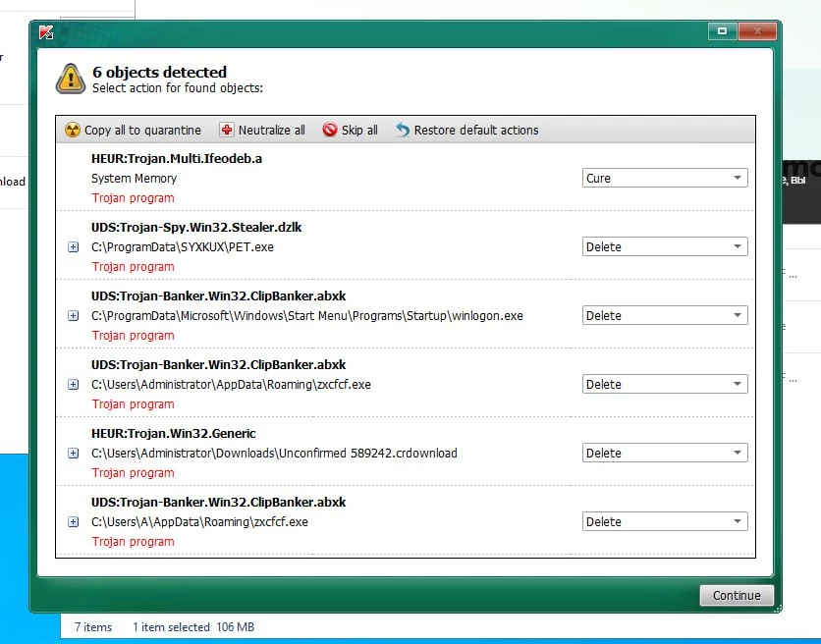Open the Delete dropdown for winlogon.exe
Viewport: 821px width, 644px height.
point(665,316)
